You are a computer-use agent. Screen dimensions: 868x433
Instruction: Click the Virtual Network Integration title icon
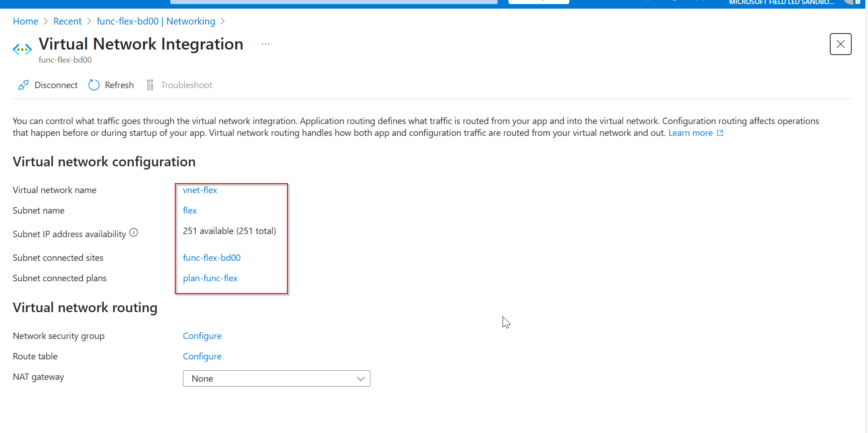pyautogui.click(x=22, y=49)
